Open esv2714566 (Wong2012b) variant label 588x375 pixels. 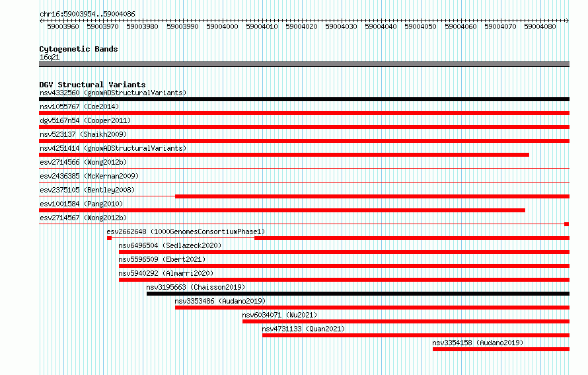point(83,162)
